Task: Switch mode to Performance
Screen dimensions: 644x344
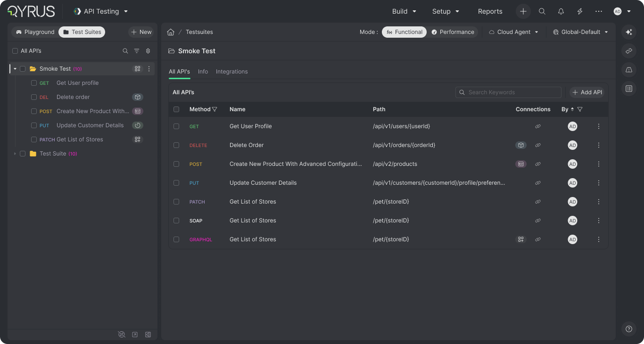Action: [453, 32]
